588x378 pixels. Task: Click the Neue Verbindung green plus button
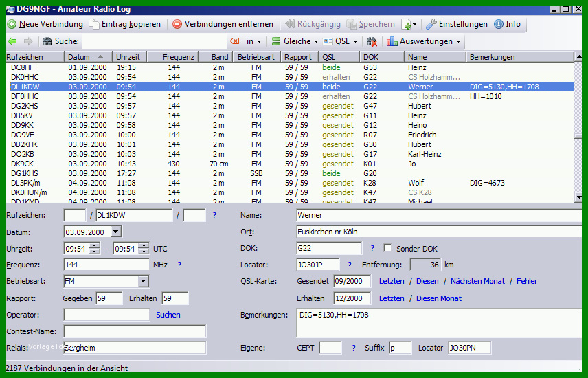(x=45, y=24)
